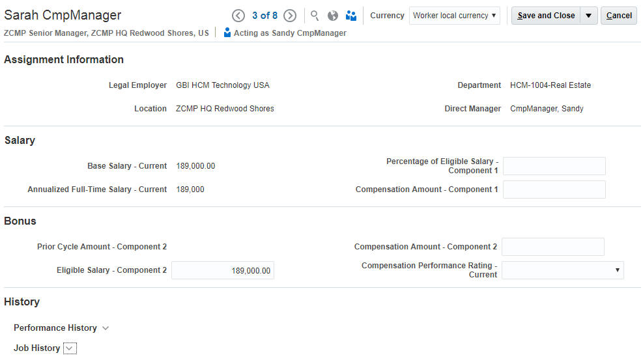Image resolution: width=643 pixels, height=364 pixels.
Task: Click the Job History label
Action: coord(37,348)
